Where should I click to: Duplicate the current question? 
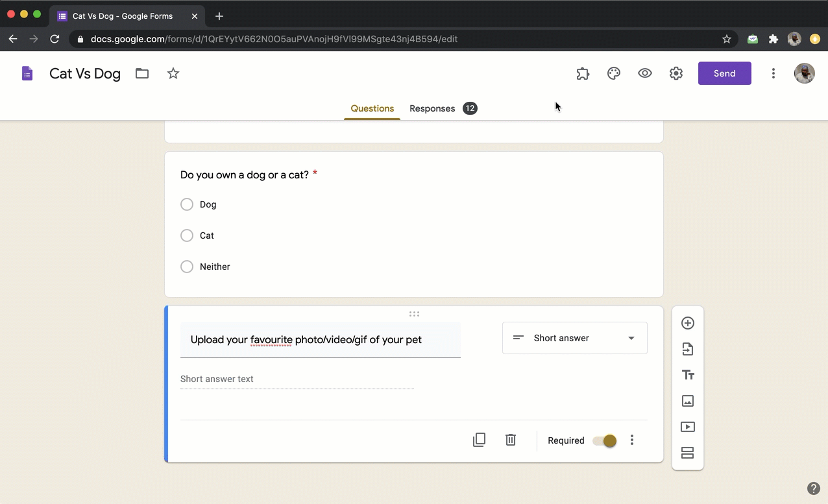point(479,440)
